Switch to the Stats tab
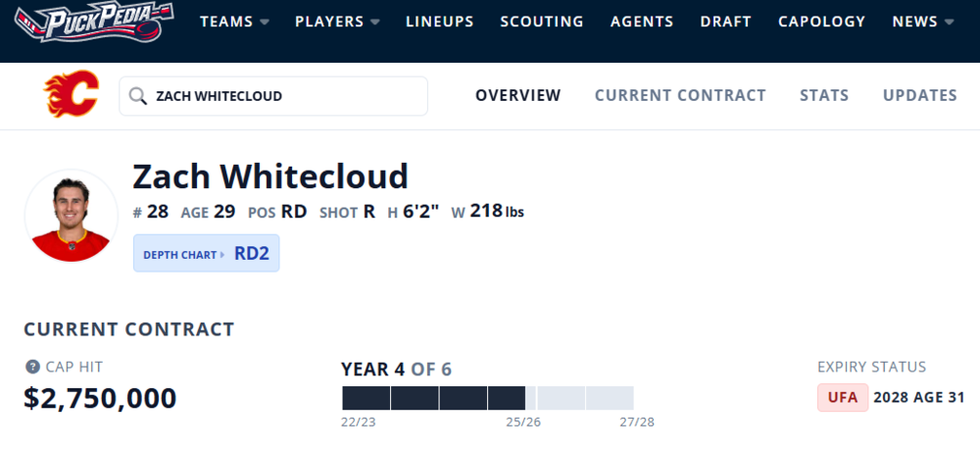Image resolution: width=980 pixels, height=449 pixels. 824,95
